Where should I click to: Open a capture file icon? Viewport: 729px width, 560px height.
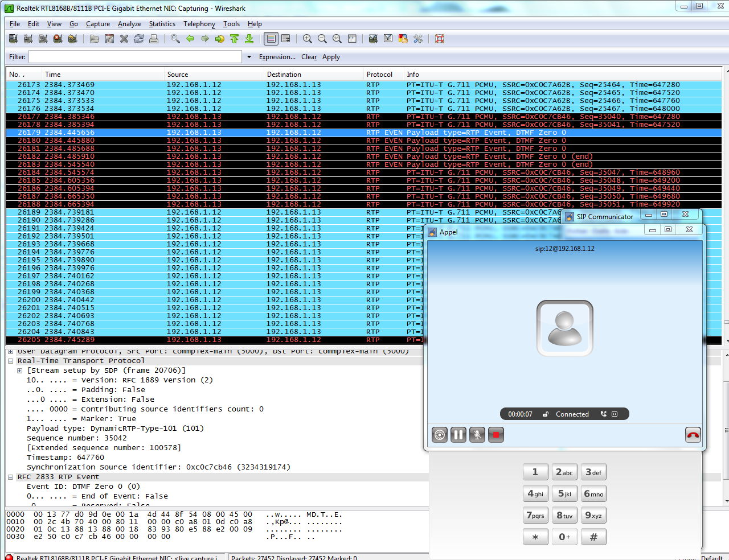point(95,39)
